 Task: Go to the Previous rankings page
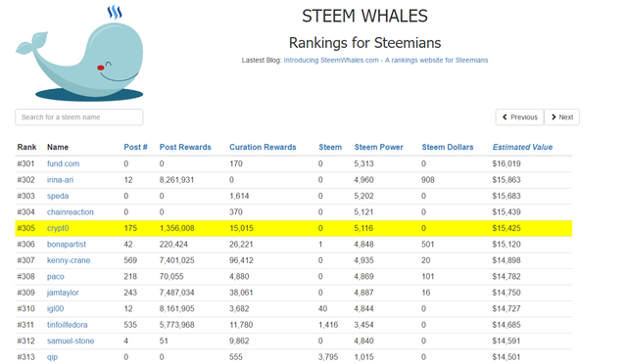[519, 117]
